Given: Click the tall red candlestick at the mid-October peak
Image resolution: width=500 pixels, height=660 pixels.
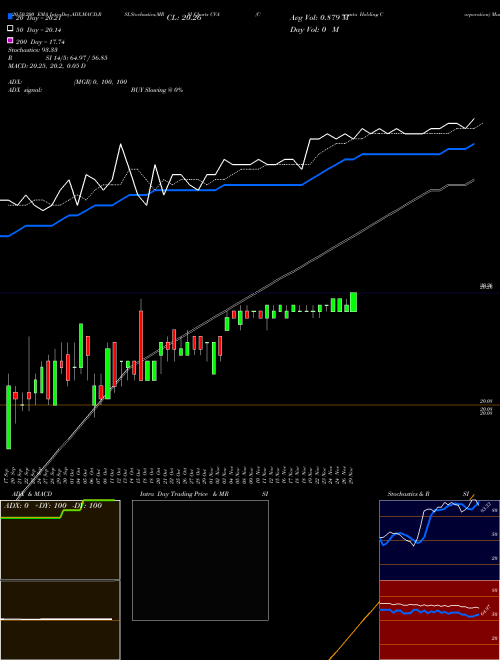Looking at the screenshot, I should [x=141, y=346].
